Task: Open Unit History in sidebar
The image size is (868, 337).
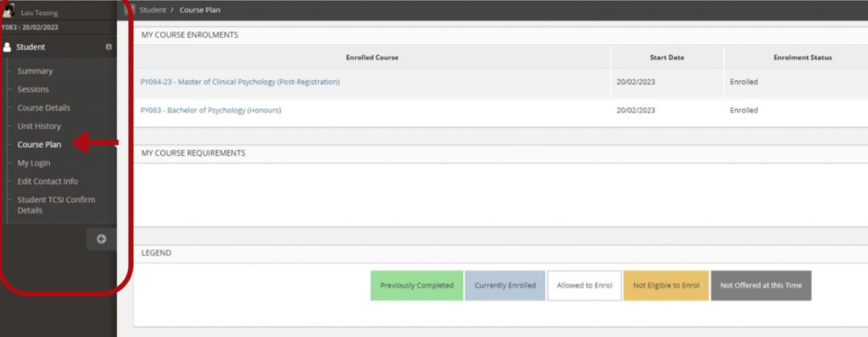Action: [x=39, y=126]
